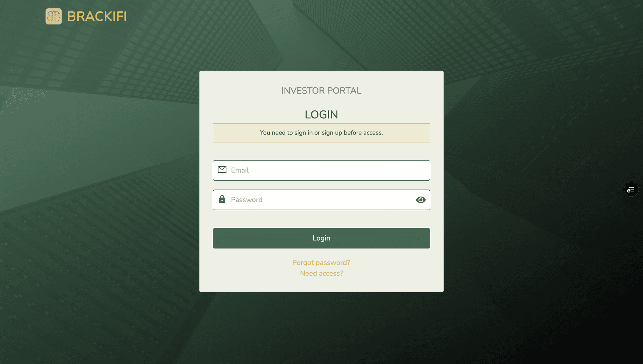Image resolution: width=643 pixels, height=364 pixels.
Task: Click the envelope icon in Email field
Action: 222,170
